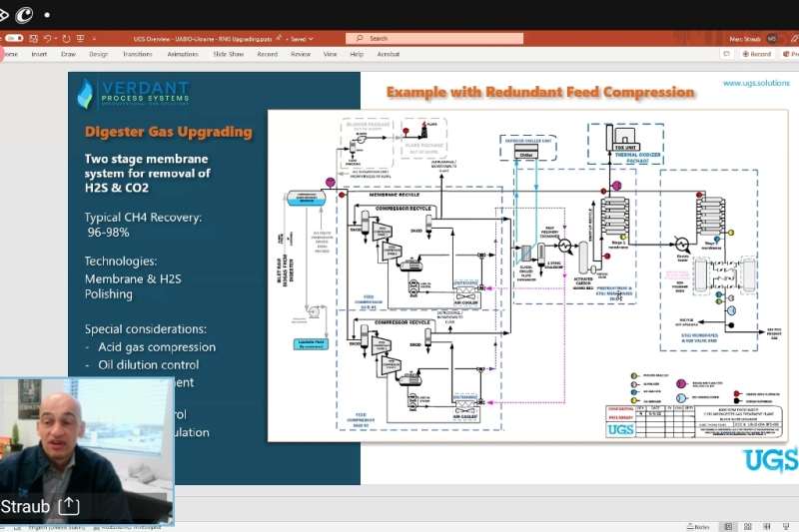Toggle the AutoSave switch
799x532 pixels.
click(14, 38)
